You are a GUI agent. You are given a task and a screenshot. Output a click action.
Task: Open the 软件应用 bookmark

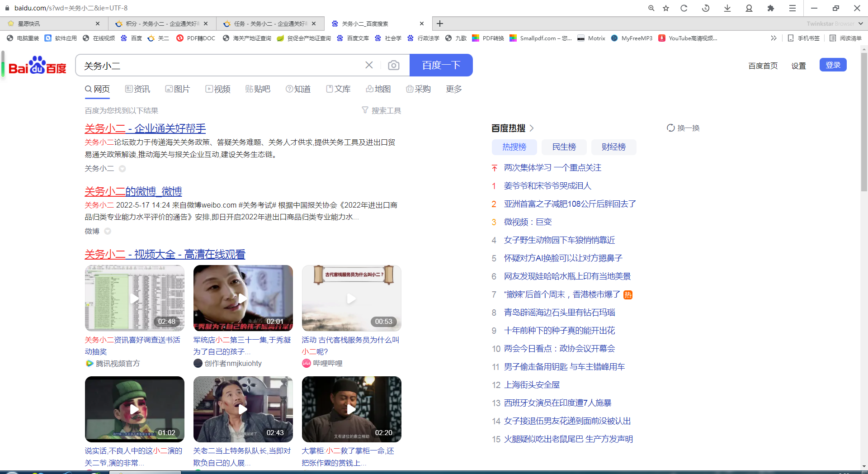pyautogui.click(x=61, y=38)
